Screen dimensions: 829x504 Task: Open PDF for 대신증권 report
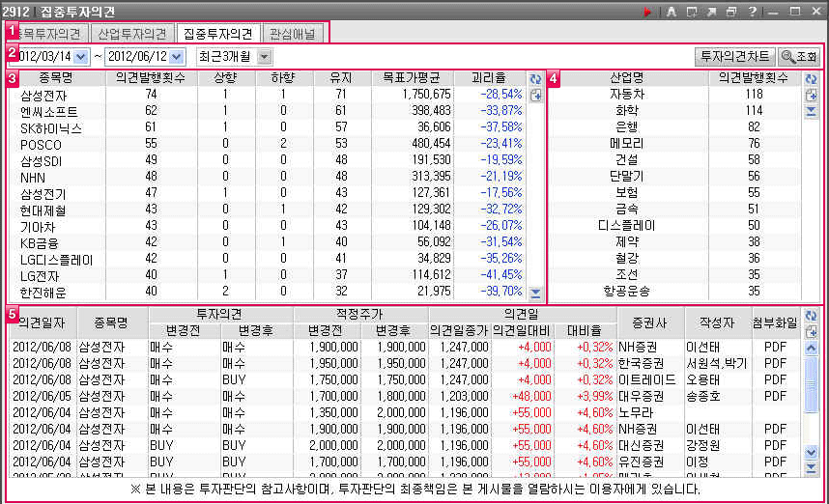tap(775, 445)
